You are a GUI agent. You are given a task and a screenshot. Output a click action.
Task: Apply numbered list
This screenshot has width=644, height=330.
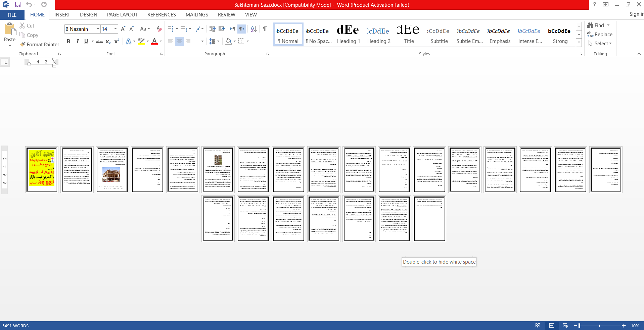(x=183, y=29)
